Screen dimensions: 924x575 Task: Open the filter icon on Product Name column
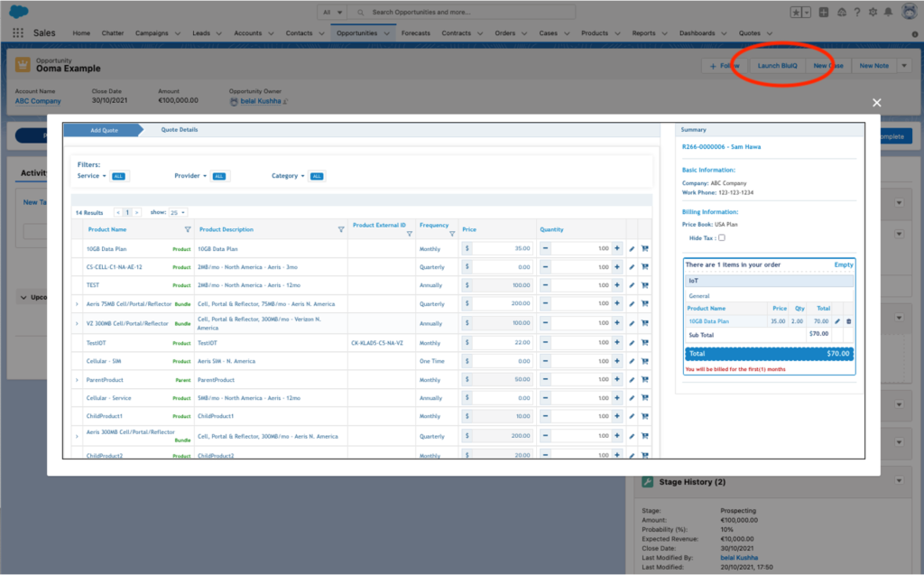[188, 228]
